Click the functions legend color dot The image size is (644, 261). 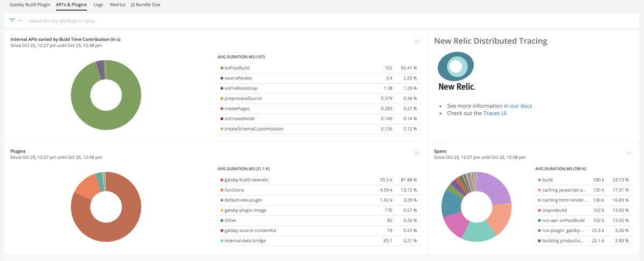pos(222,190)
